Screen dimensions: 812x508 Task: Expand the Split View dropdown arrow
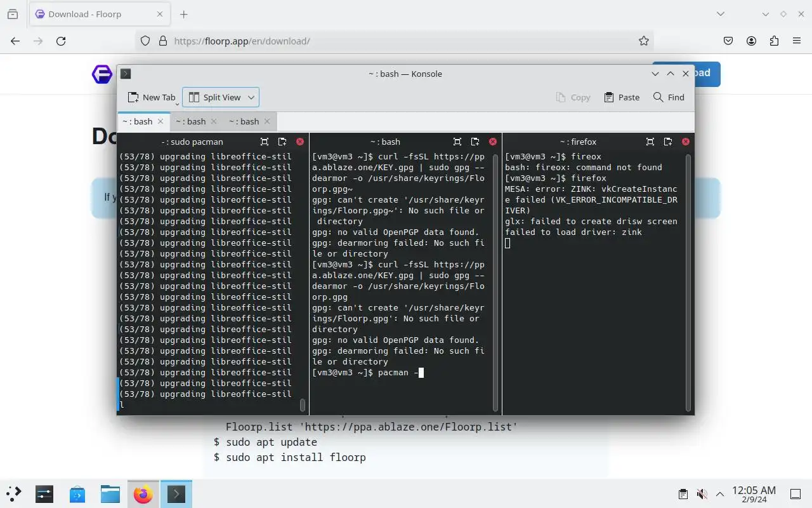point(251,97)
